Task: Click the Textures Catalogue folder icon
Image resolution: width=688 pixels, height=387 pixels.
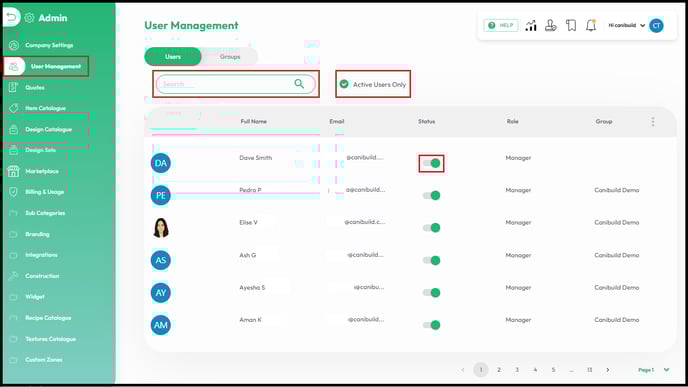Action: coord(14,339)
